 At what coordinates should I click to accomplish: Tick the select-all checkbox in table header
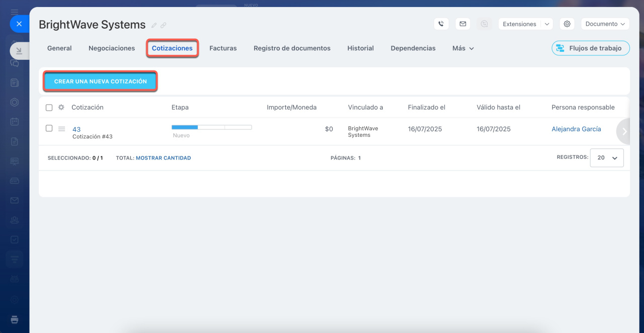pyautogui.click(x=49, y=107)
